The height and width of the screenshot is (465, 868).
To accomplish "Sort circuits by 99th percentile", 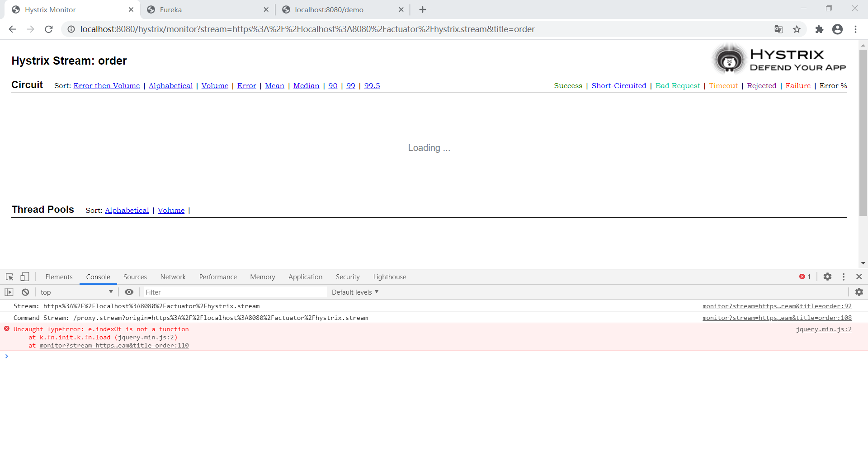I will tap(351, 86).
